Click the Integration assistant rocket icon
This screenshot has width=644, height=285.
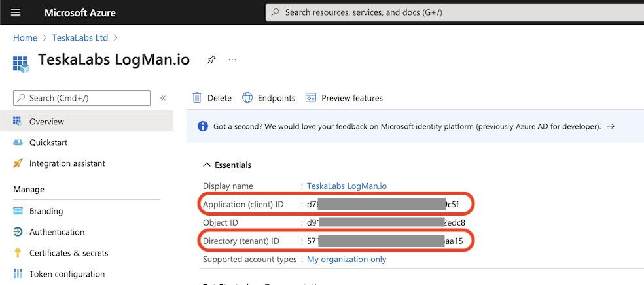point(18,163)
